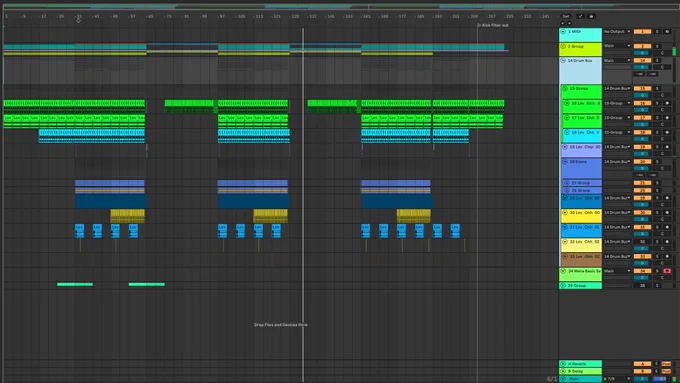Collapse the 1 MIDI track
Image resolution: width=680 pixels, height=383 pixels.
pyautogui.click(x=563, y=32)
